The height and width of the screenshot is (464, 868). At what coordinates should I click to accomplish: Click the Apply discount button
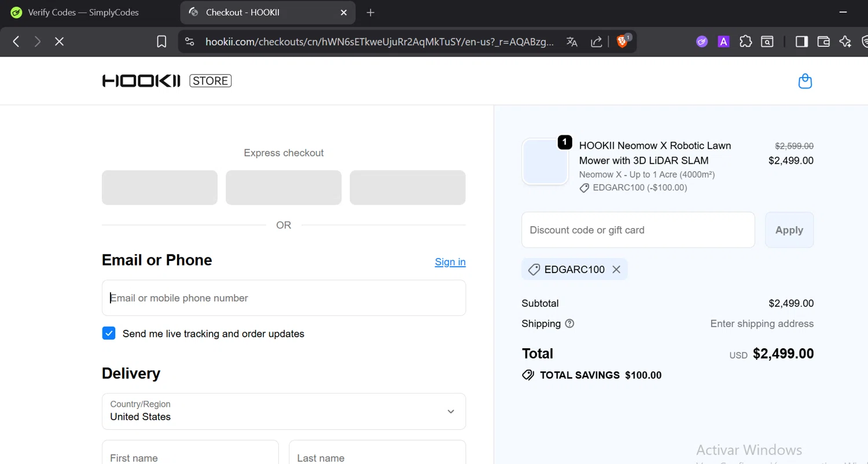coord(789,230)
